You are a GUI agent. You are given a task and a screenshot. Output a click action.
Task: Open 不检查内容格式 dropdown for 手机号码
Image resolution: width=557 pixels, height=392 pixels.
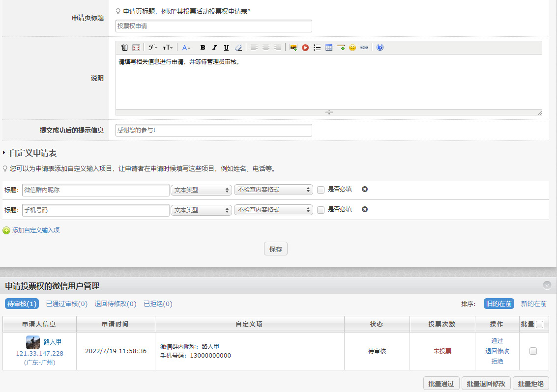273,210
